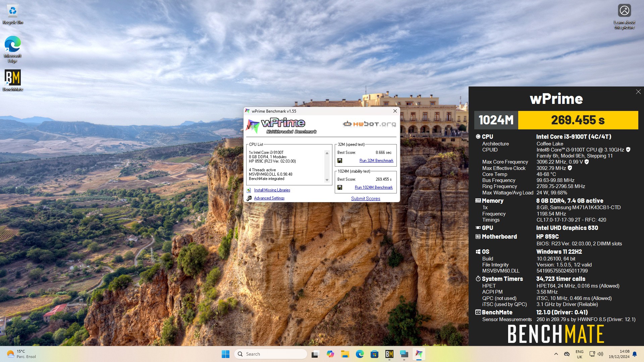Switch to wPrime in the taskbar
The width and height of the screenshot is (644, 362).
coord(419,354)
